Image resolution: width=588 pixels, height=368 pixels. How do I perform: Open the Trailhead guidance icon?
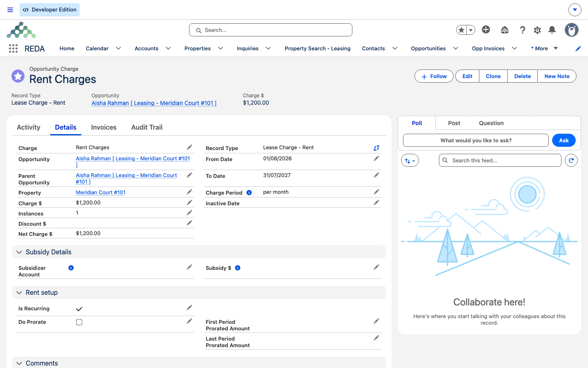pyautogui.click(x=505, y=30)
